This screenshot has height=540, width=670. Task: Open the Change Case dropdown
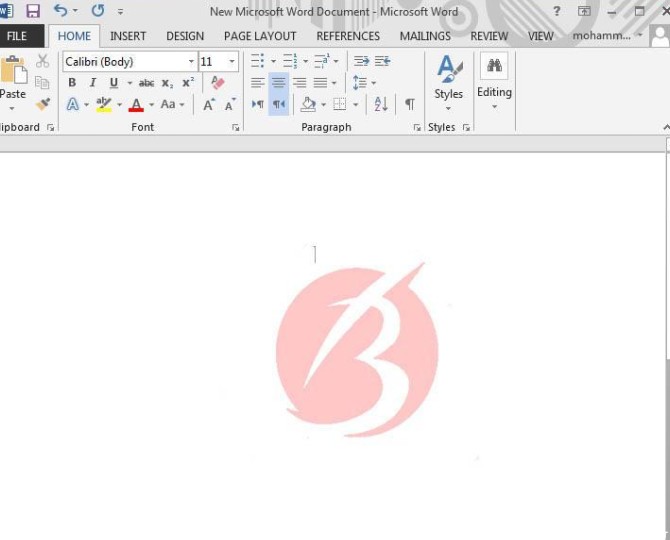pos(173,104)
